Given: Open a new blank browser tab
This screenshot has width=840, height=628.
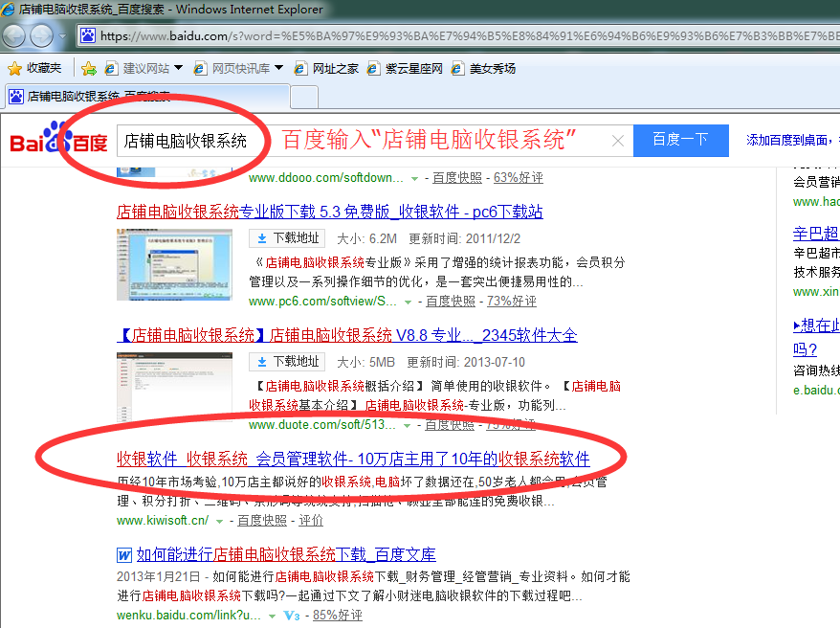Looking at the screenshot, I should (304, 97).
